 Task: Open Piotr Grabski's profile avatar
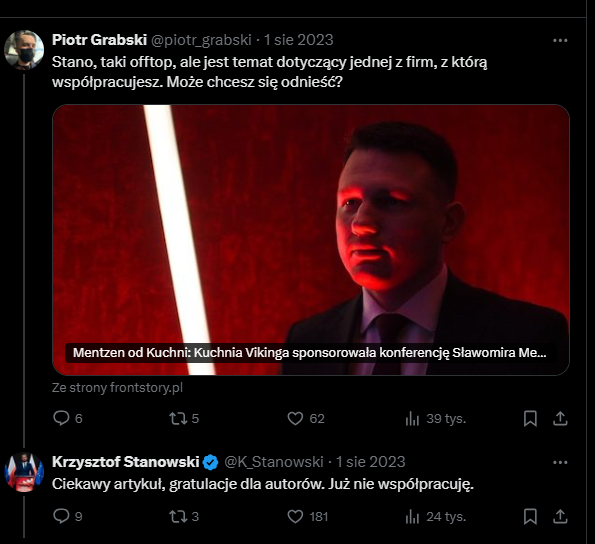(x=24, y=50)
